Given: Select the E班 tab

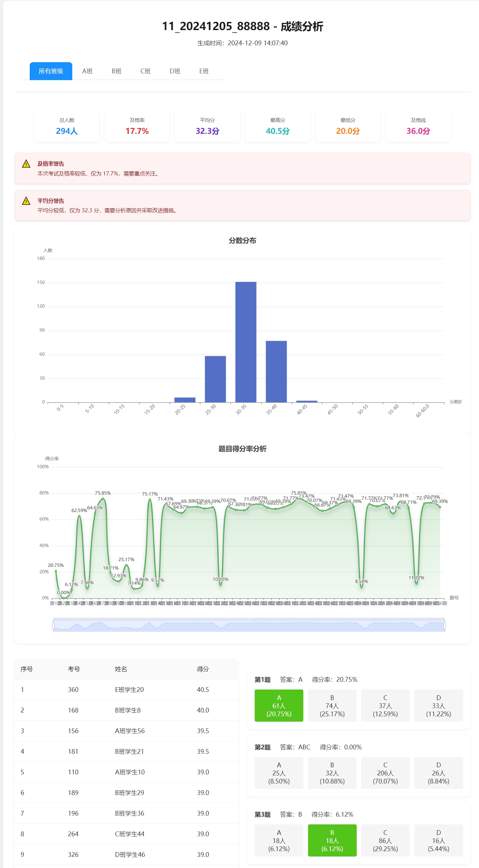Looking at the screenshot, I should pyautogui.click(x=204, y=71).
